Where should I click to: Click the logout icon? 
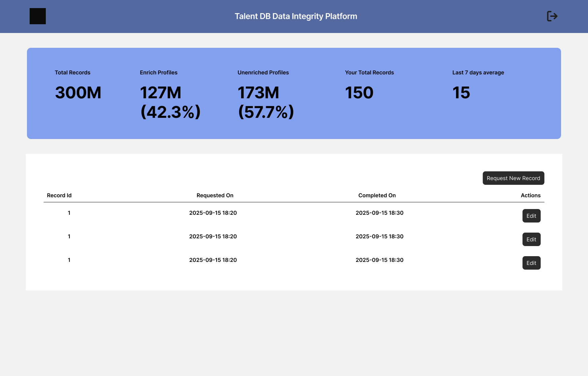pos(552,16)
